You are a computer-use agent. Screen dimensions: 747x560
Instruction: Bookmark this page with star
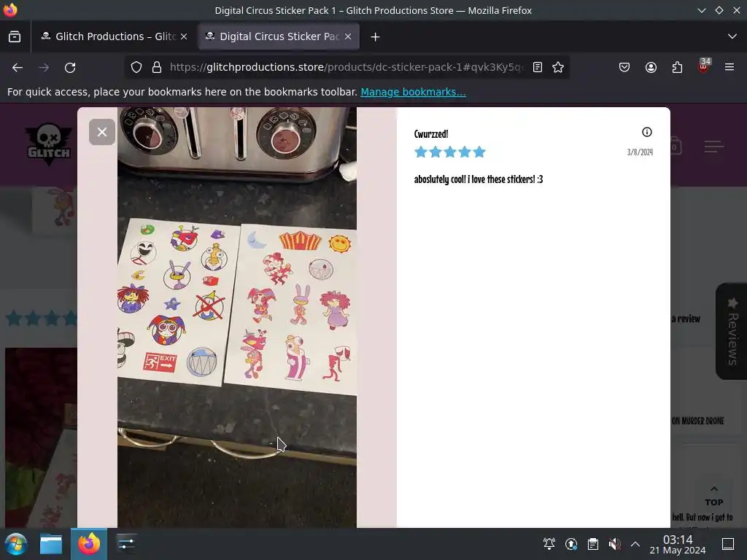(558, 68)
